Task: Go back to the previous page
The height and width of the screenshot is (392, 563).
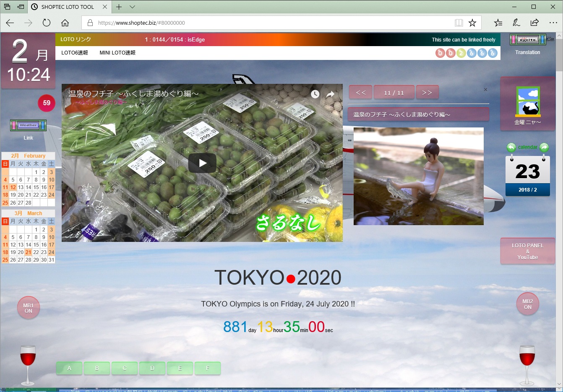Action: pos(10,23)
